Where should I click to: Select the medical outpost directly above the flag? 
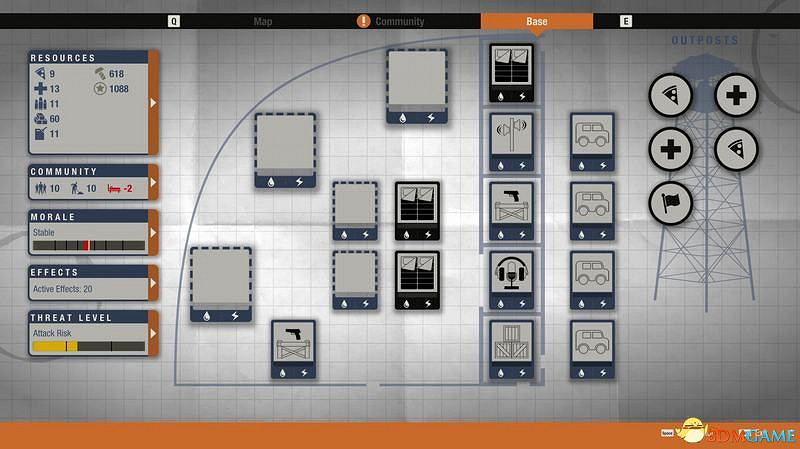pyautogui.click(x=671, y=150)
